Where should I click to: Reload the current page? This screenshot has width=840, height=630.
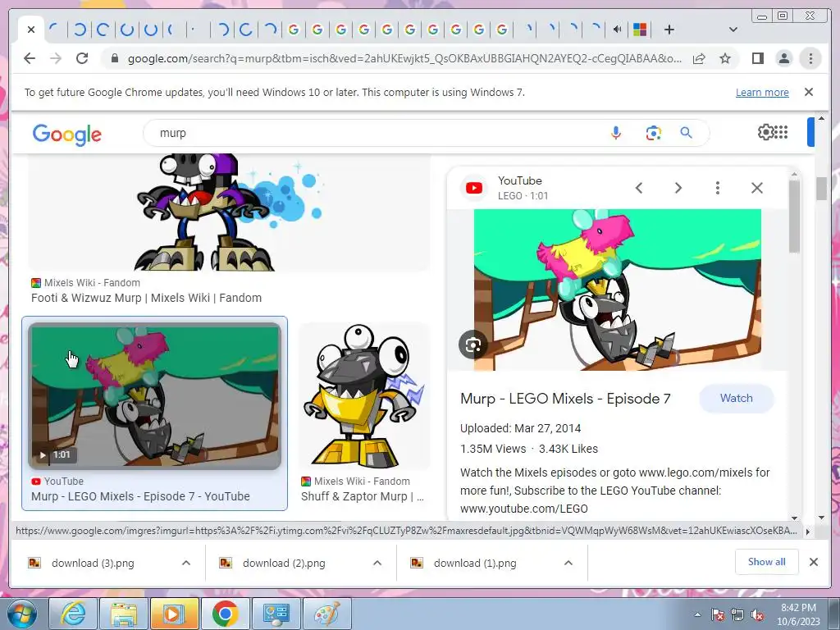(82, 58)
